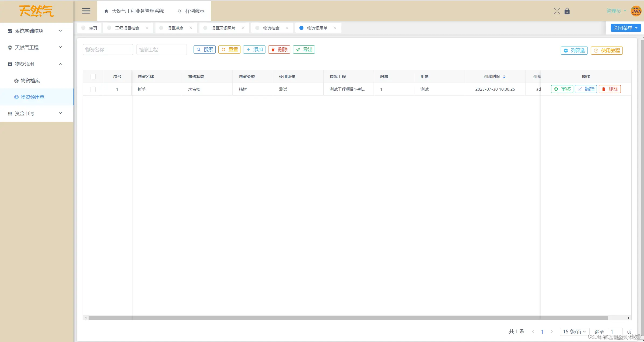Image resolution: width=644 pixels, height=342 pixels.
Task: Click the hamburger menu collapse icon
Action: [86, 11]
